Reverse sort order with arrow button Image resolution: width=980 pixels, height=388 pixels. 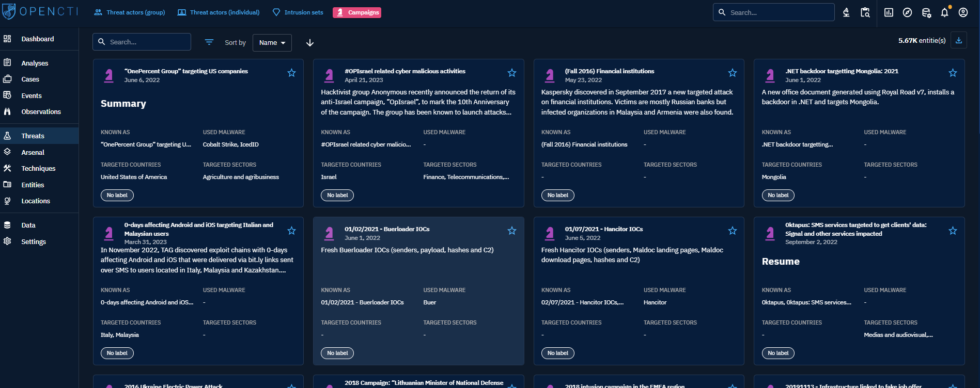point(310,43)
